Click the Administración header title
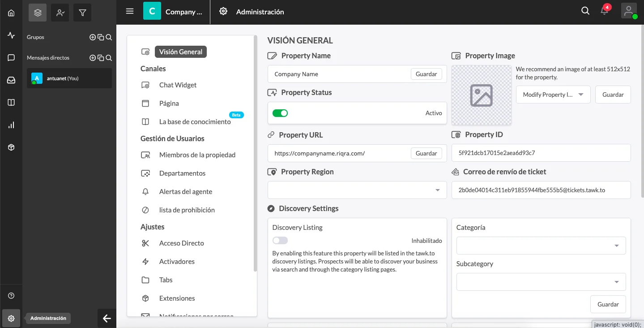Viewport: 644px width, 328px height. 260,12
